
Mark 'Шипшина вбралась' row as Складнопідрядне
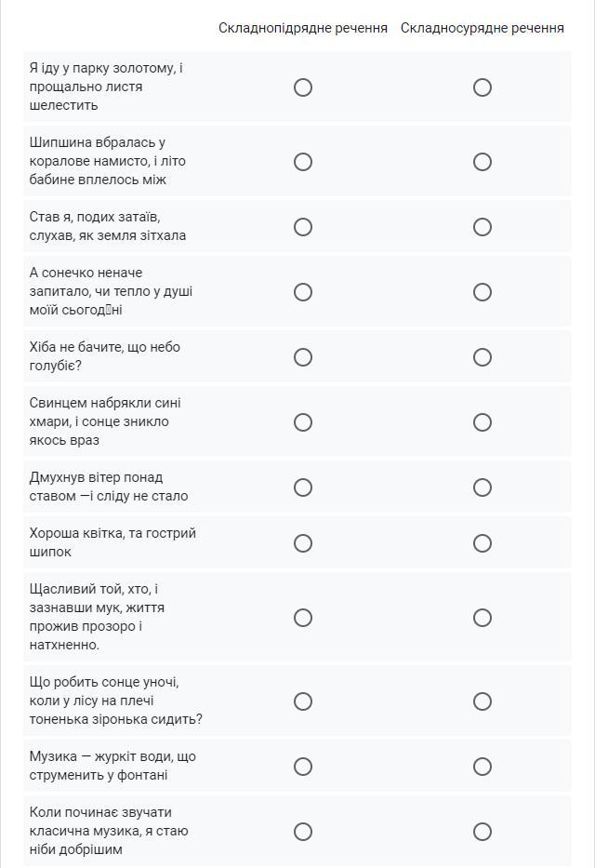click(x=303, y=162)
